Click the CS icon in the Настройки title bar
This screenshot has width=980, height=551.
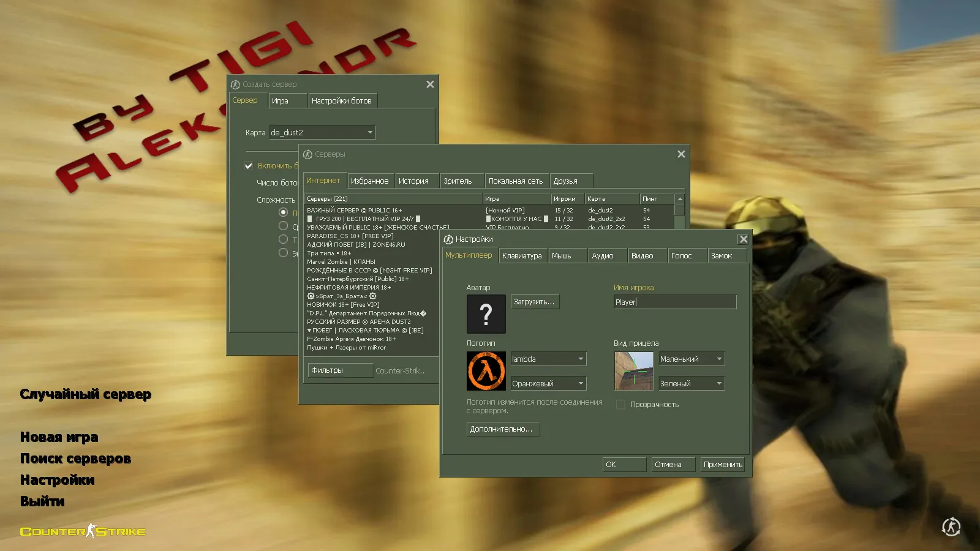click(450, 239)
